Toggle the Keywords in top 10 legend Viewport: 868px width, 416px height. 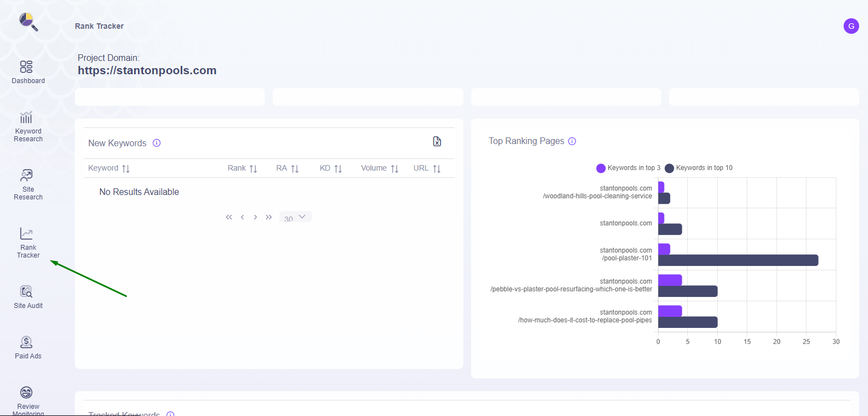point(697,167)
